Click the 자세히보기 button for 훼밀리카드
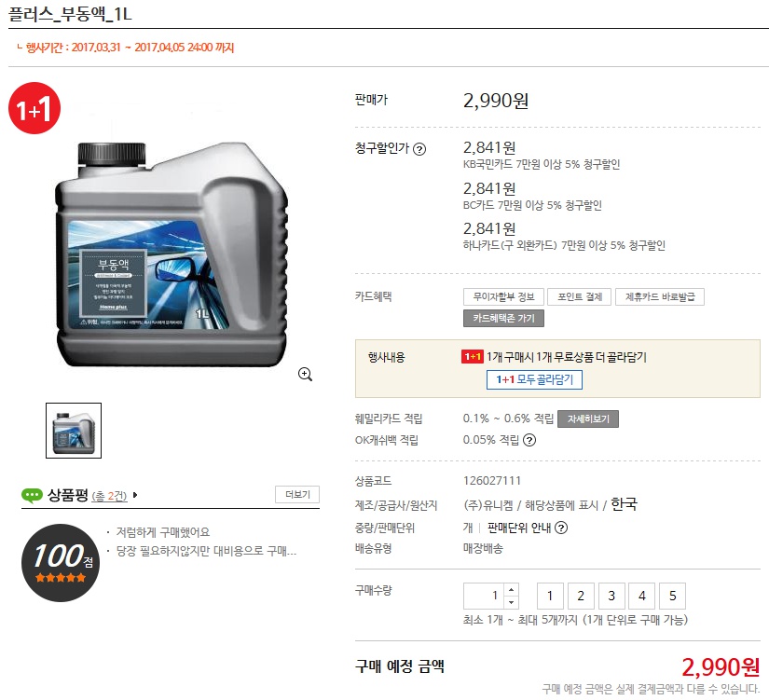Image resolution: width=769 pixels, height=700 pixels. coord(588,419)
